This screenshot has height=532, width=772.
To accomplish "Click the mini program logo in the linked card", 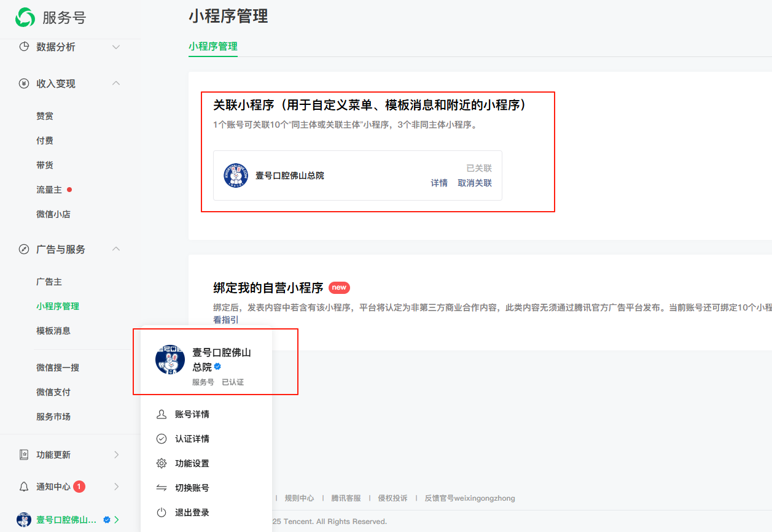I will 236,175.
